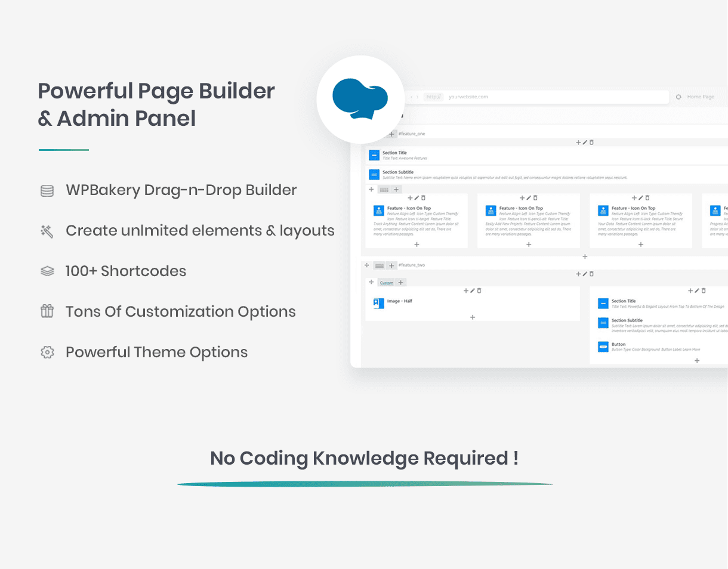Edit the Image - Half column with pencil
Viewport: 728px width, 569px height.
click(x=473, y=291)
